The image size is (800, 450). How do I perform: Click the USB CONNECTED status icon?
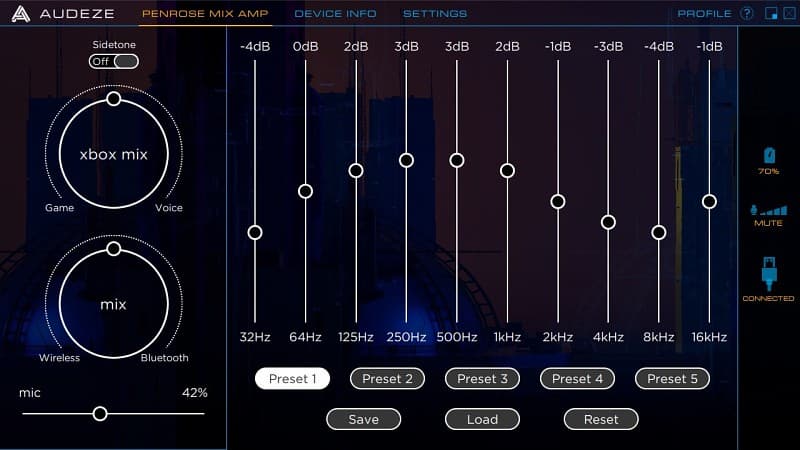pyautogui.click(x=769, y=273)
